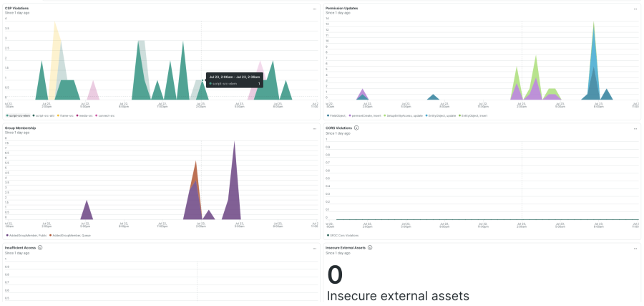Viewport: 644px width, 306px height.
Task: Click the Insufficient Access widget title
Action: (x=21, y=248)
